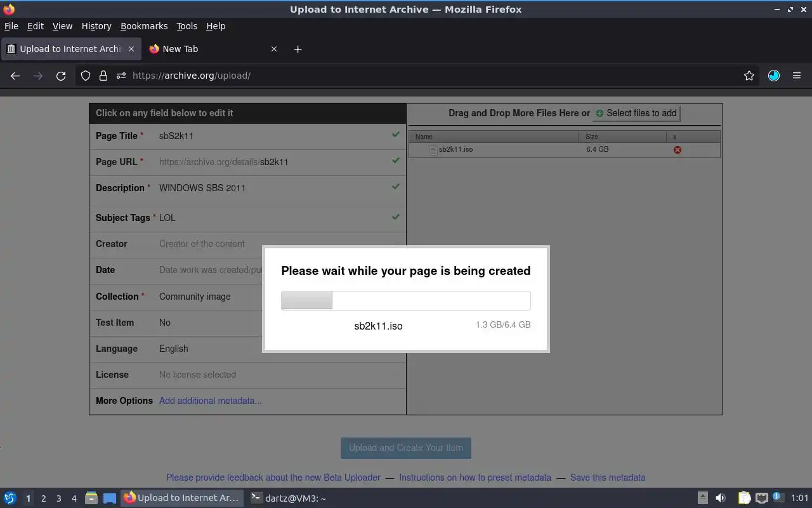Screen dimensions: 812x508
Task: Reload the archive.org upload page
Action: click(61, 76)
